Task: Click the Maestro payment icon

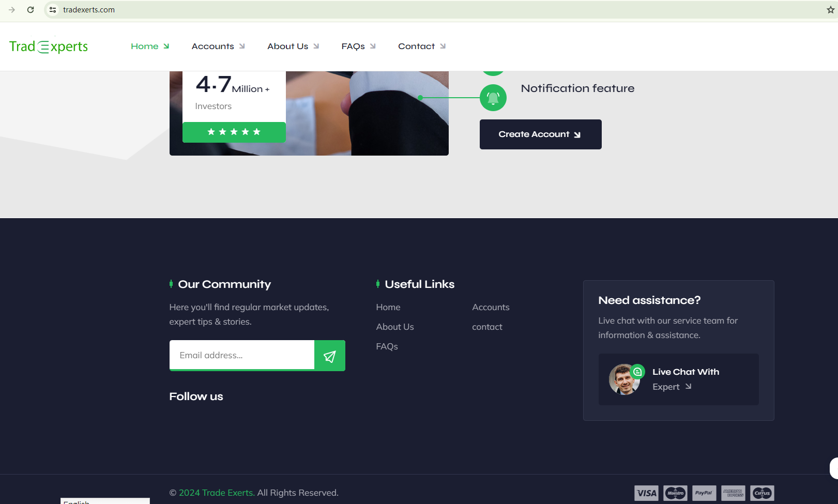Action: click(675, 493)
